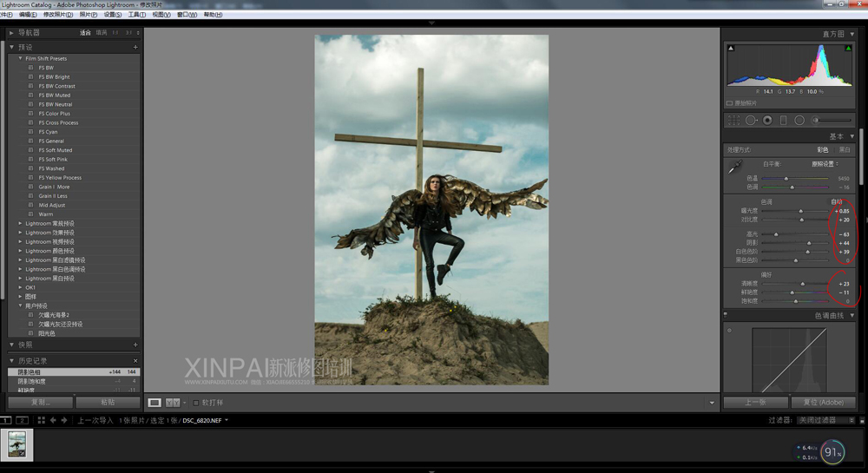The height and width of the screenshot is (473, 868).
Task: Expand the 导航器 navigator panel
Action: 11,33
